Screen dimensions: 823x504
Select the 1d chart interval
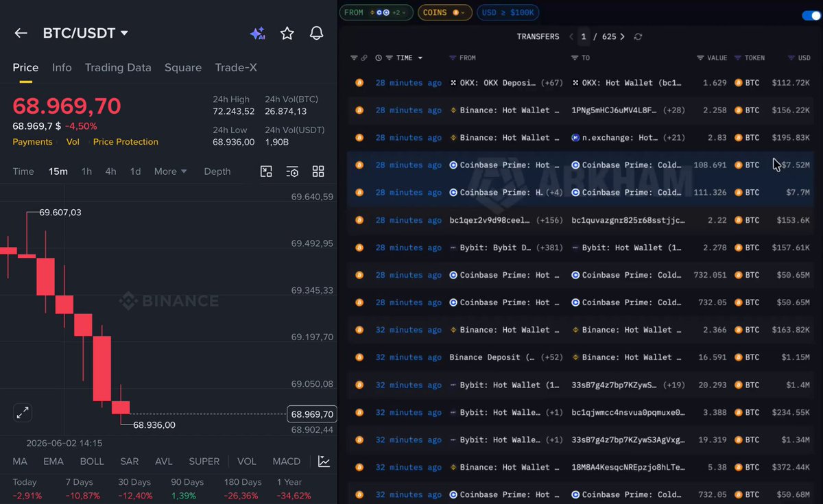tap(136, 171)
